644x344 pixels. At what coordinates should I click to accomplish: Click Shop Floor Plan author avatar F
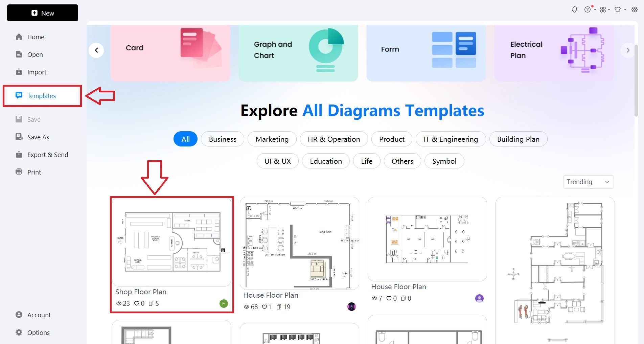pos(224,303)
